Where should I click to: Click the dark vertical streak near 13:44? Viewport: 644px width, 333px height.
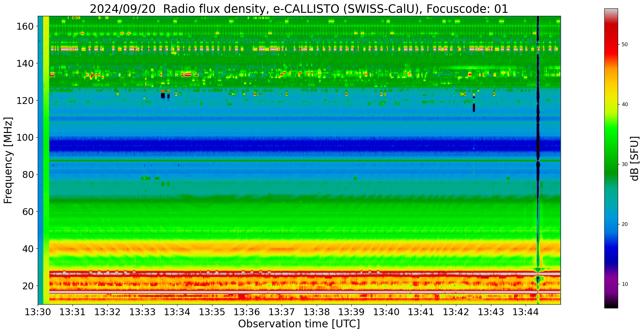point(538,144)
